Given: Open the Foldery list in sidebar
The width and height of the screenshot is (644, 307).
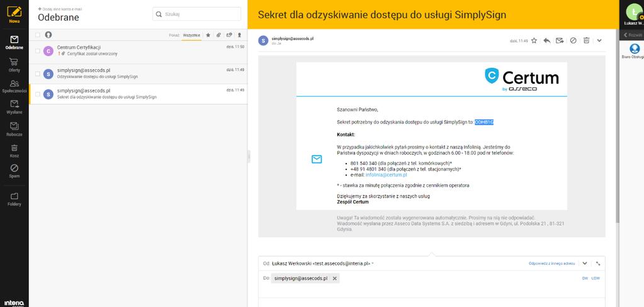Looking at the screenshot, I should 14,199.
